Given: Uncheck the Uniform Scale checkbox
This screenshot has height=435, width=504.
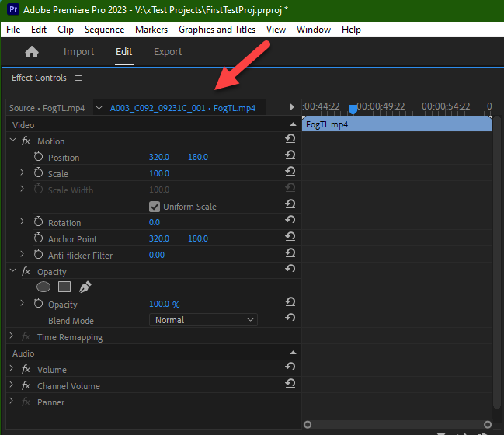Looking at the screenshot, I should pos(155,207).
